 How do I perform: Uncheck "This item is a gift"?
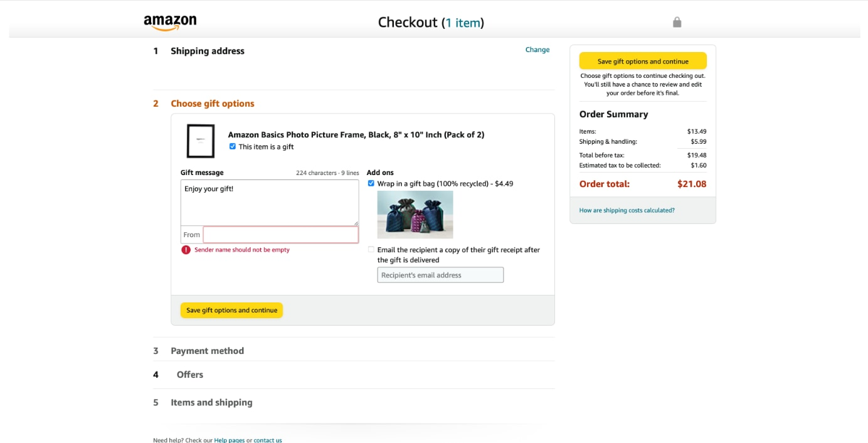pos(233,146)
